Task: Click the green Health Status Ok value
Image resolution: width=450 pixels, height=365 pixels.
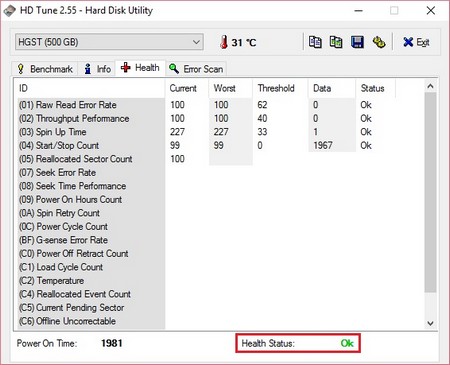Action: pyautogui.click(x=347, y=343)
